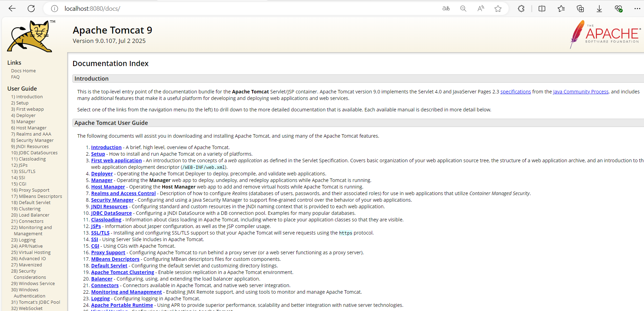Open sidebar item 5) Manager
The width and height of the screenshot is (644, 311).
[x=23, y=121]
